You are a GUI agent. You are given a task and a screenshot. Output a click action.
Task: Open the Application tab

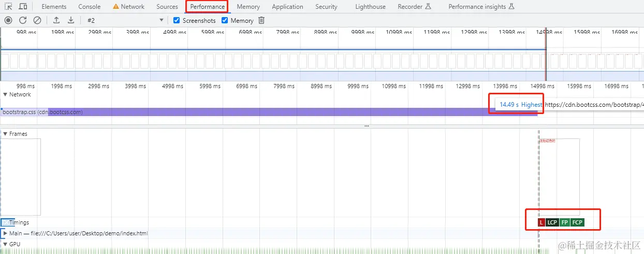point(287,7)
